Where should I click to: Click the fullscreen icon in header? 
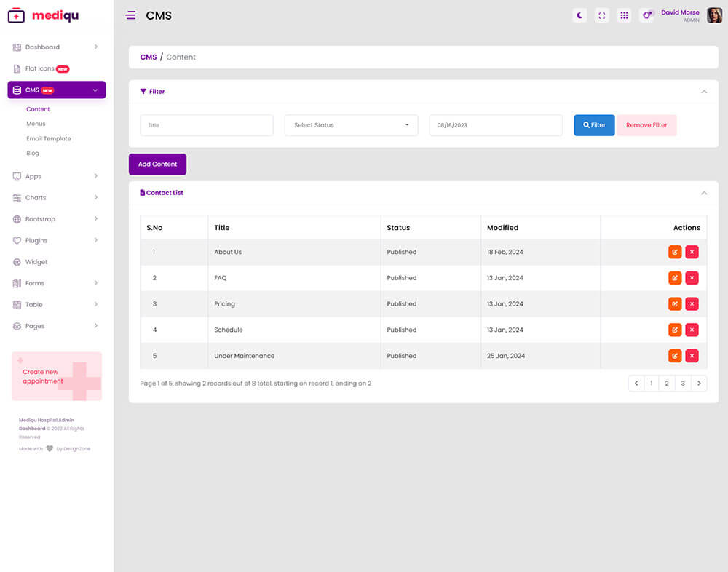click(602, 15)
